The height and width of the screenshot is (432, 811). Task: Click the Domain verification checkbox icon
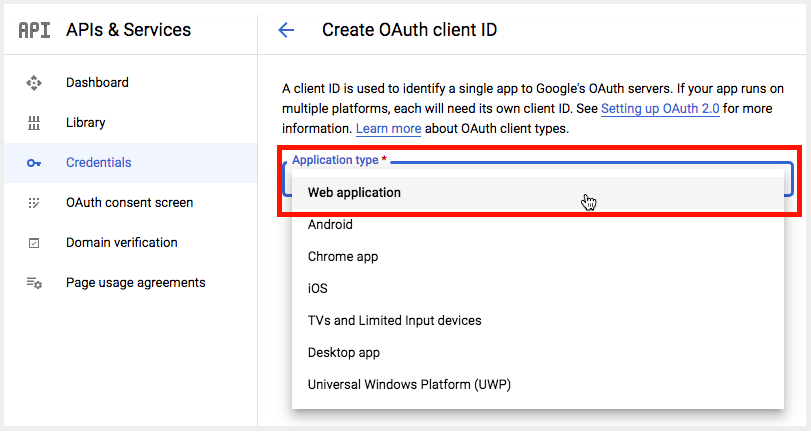tap(34, 243)
